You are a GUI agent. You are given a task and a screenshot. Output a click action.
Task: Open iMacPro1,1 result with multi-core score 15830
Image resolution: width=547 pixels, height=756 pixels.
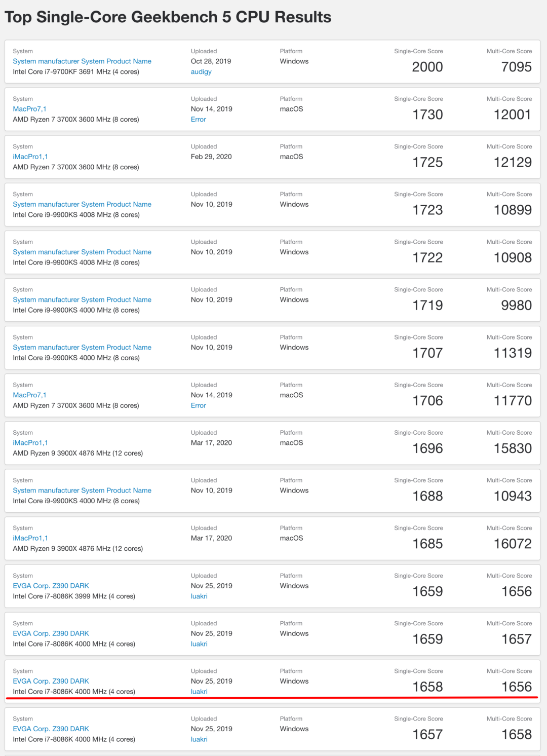click(30, 442)
